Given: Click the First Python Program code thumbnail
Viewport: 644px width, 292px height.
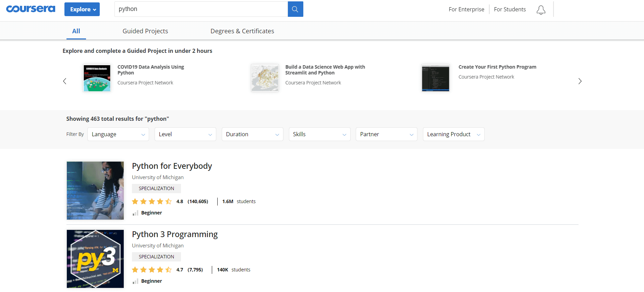Looking at the screenshot, I should [x=436, y=78].
